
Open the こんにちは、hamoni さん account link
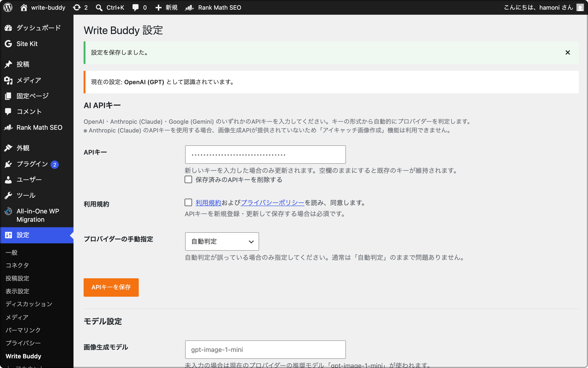click(x=538, y=8)
